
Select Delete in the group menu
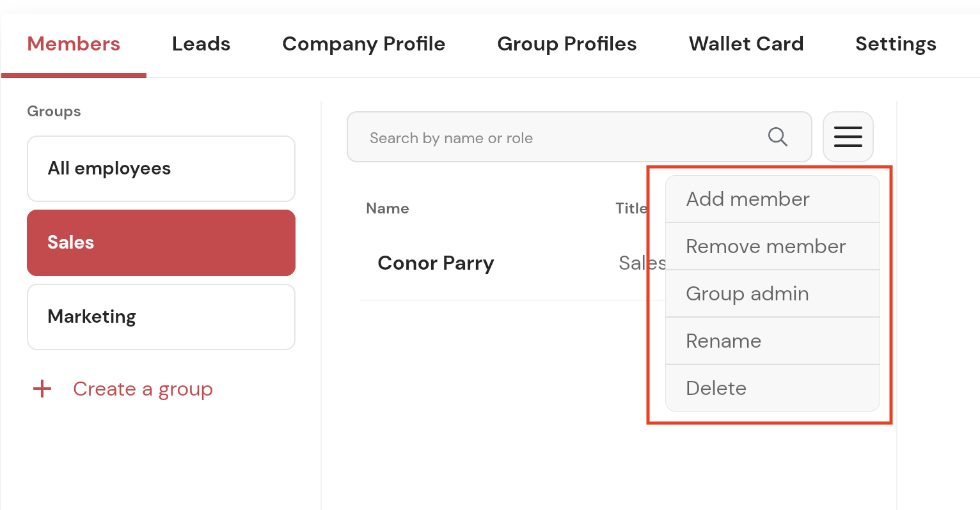click(x=772, y=389)
